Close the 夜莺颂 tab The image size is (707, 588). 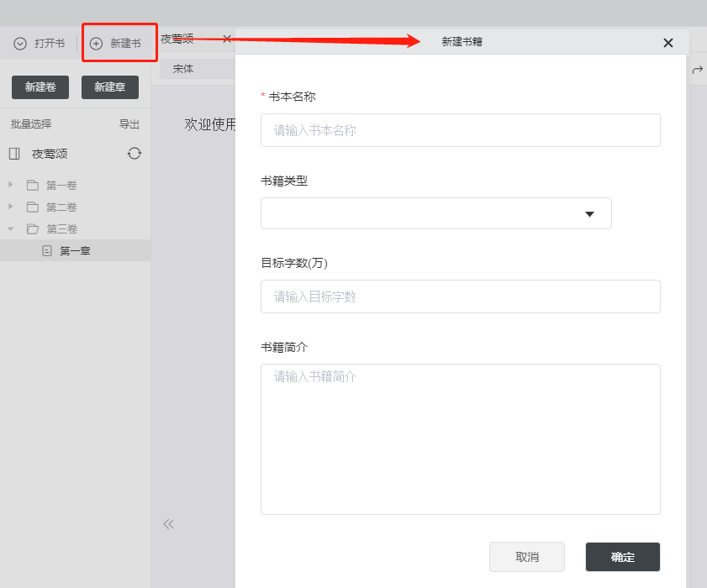[227, 39]
